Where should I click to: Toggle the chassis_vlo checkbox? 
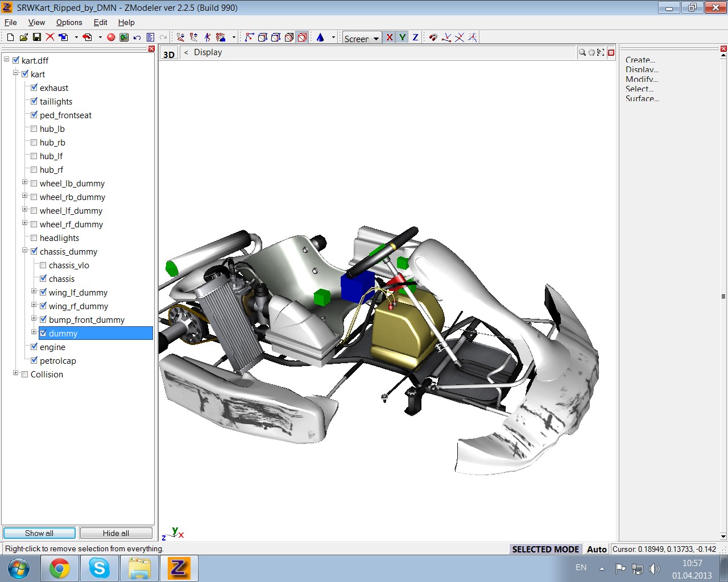[43, 265]
